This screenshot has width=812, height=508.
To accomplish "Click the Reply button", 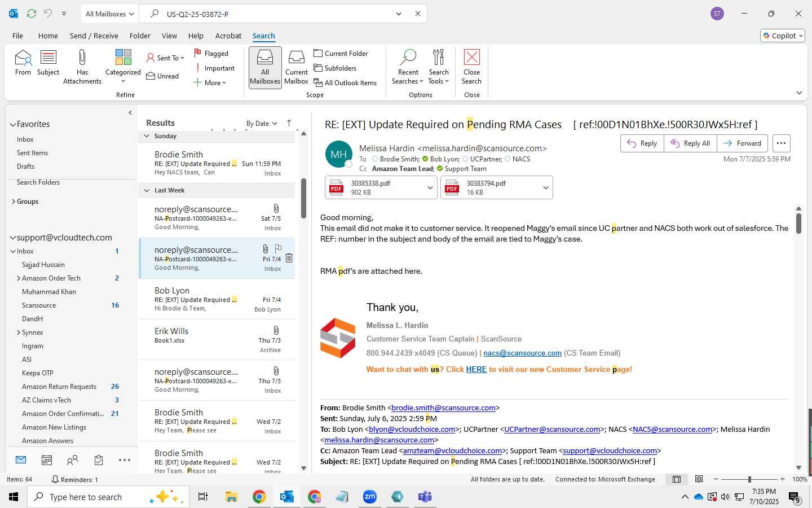I will point(642,143).
